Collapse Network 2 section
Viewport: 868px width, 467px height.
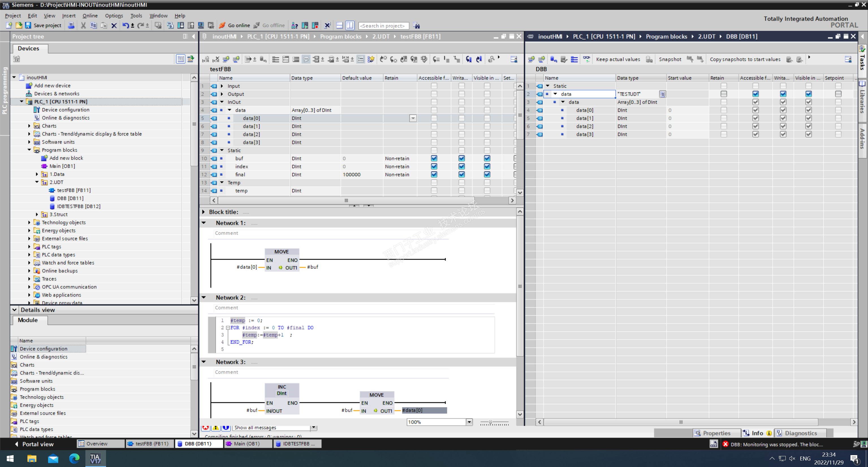click(x=204, y=297)
